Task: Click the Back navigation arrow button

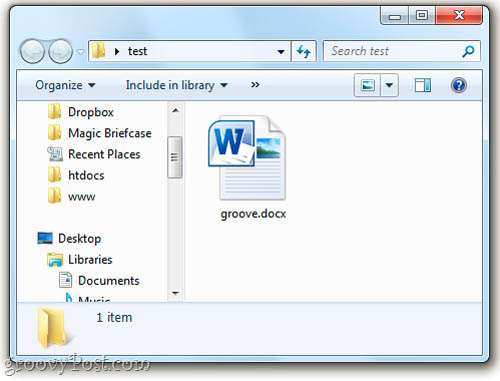Action: 32,51
